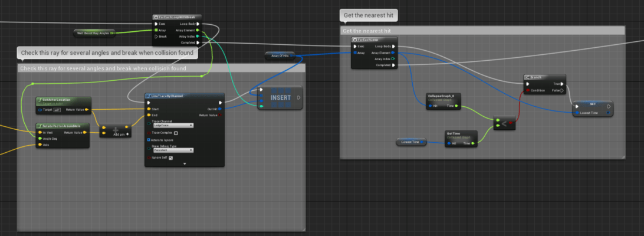Click the Out Hit pin on LineTraceByChannel
This screenshot has width=644, height=236.
pyautogui.click(x=221, y=109)
